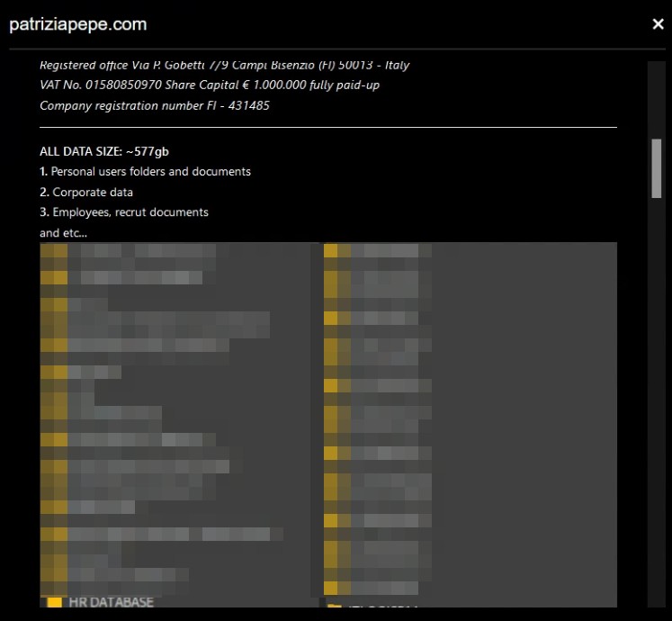Click the 'and etc...' text line

[x=63, y=233]
